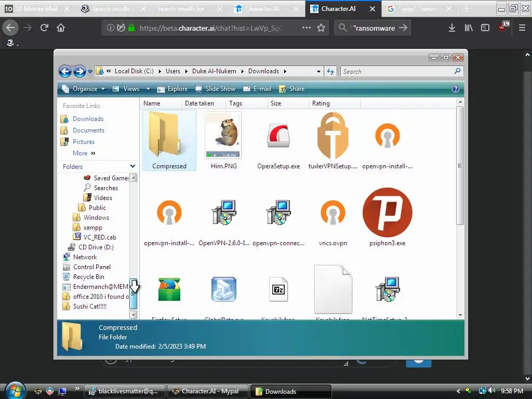Viewport: 532px width, 399px height.
Task: Select Saved Games in folder tree
Action: click(106, 178)
